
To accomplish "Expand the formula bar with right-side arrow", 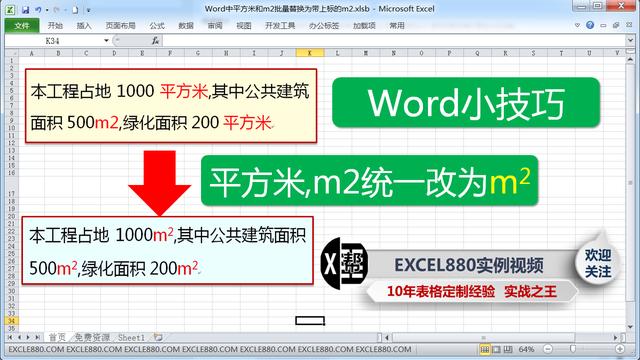I will [x=630, y=40].
